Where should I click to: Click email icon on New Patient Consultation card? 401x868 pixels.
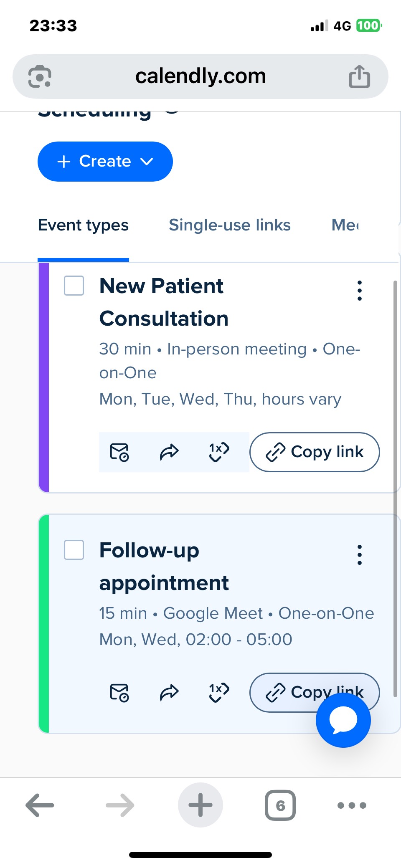pos(119,452)
